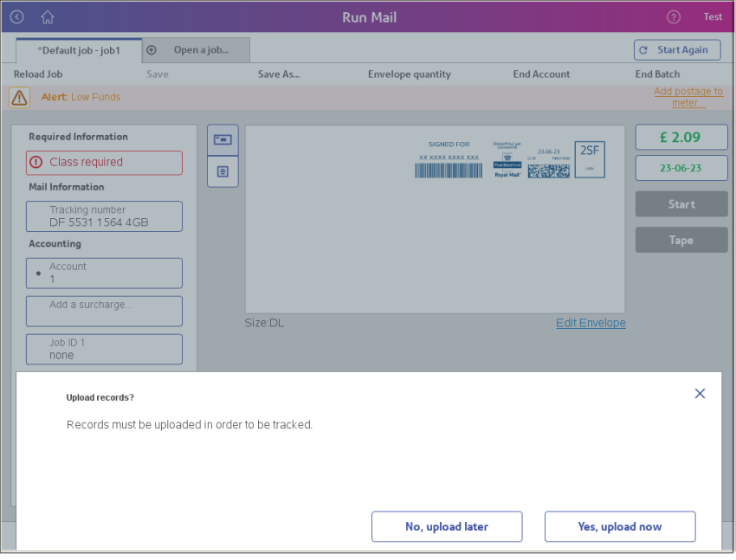Click the Edit Envelope link
Image resolution: width=736 pixels, height=560 pixels.
(591, 322)
